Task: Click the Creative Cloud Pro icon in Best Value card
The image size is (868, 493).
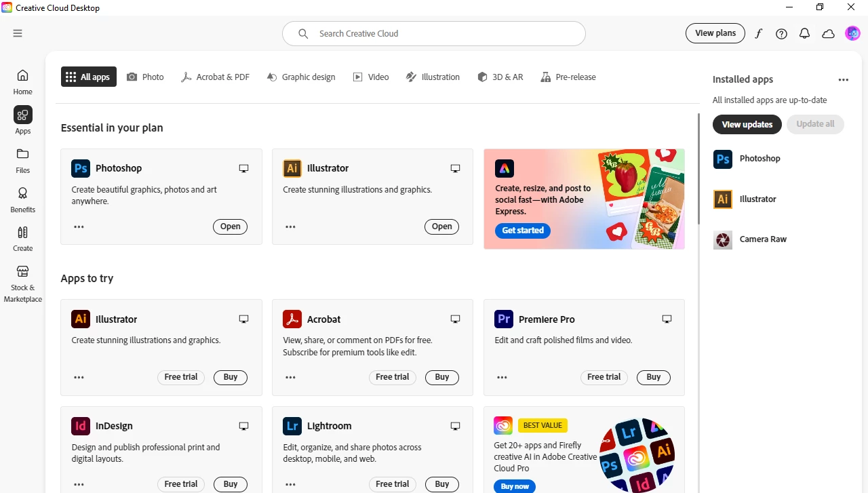Action: pyautogui.click(x=503, y=426)
